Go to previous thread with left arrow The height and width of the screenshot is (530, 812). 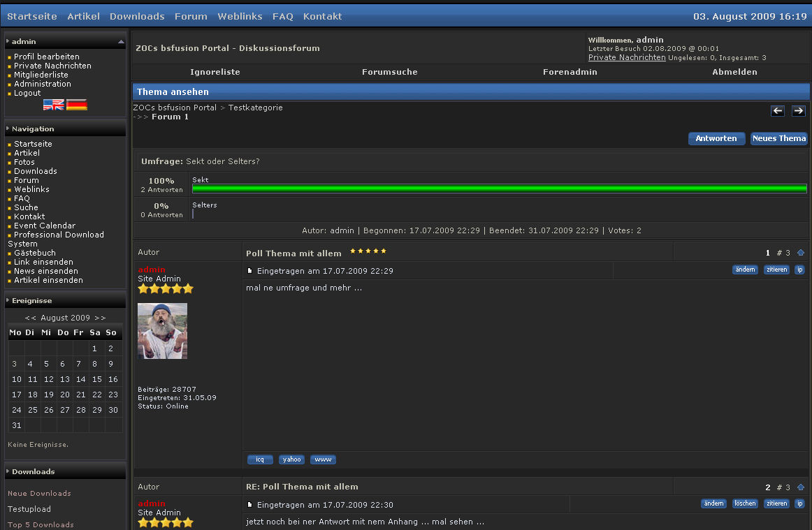[x=778, y=111]
